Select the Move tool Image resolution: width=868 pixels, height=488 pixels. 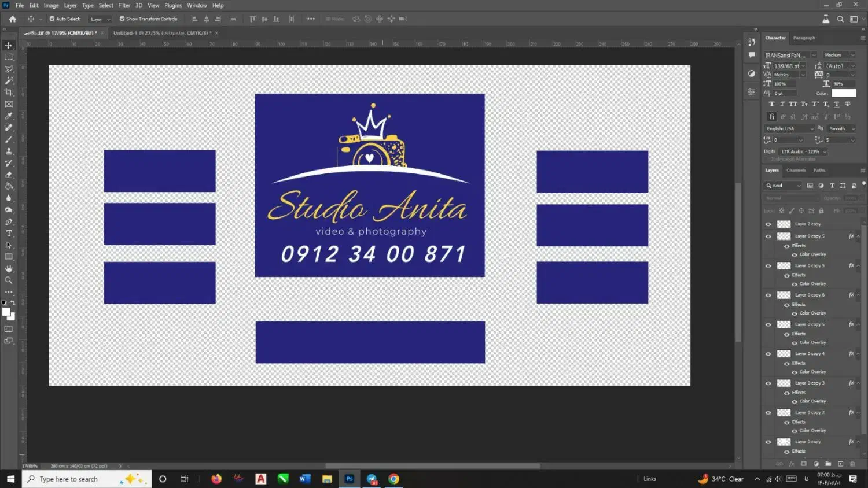pyautogui.click(x=9, y=45)
